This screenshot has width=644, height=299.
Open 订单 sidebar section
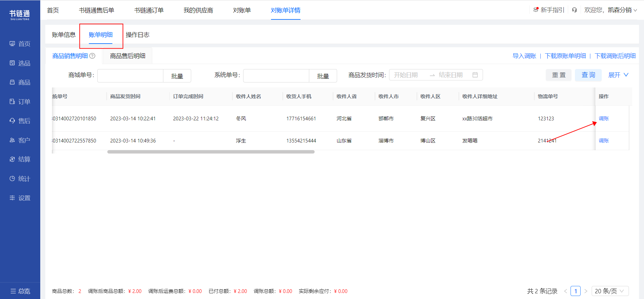coord(20,102)
